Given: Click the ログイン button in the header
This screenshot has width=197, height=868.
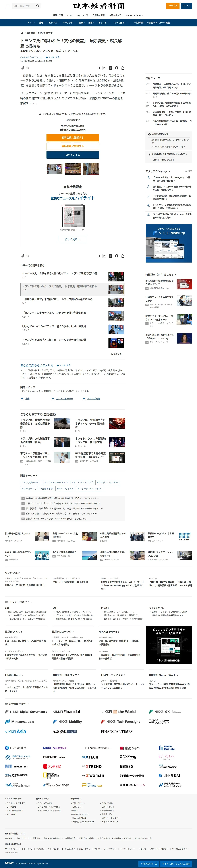Looking at the screenshot, I should coord(186,6).
